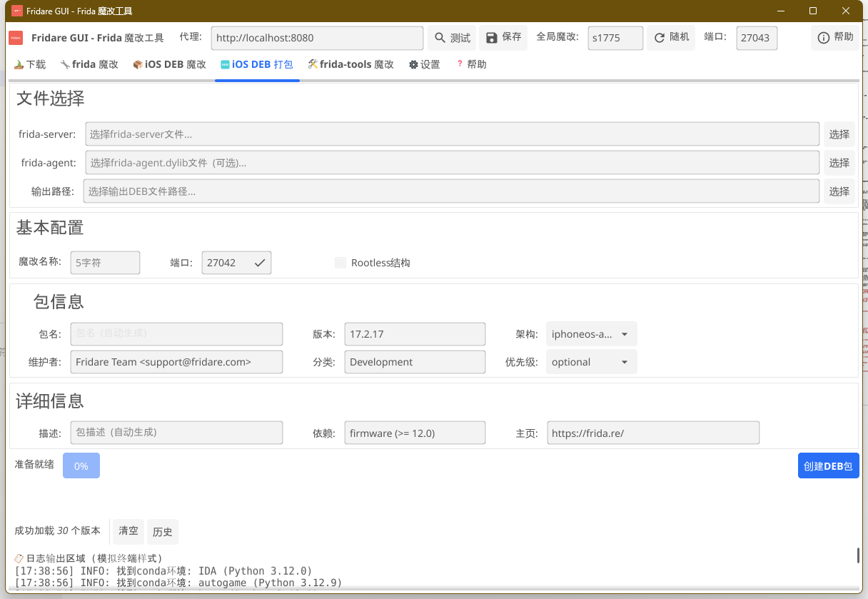Screen dimensions: 868x599
Task: Focus the frida-agent dylib path field
Action: pos(453,163)
